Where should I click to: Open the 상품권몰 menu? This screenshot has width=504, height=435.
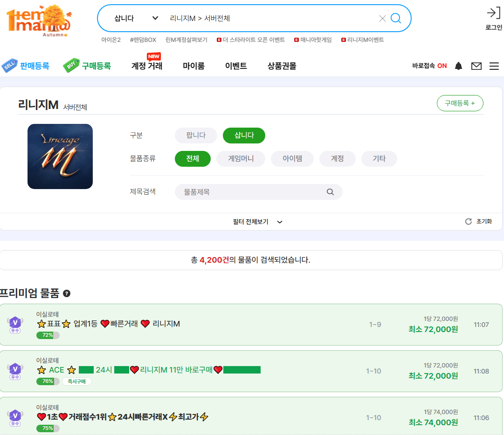pos(282,66)
